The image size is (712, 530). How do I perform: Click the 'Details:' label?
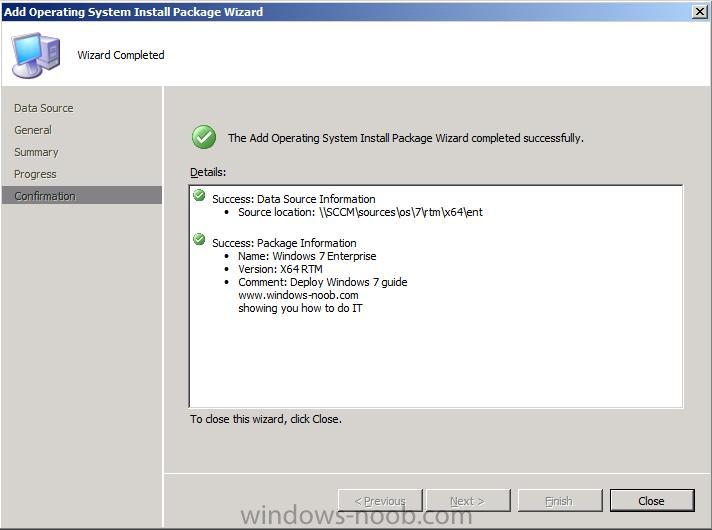pos(208,172)
